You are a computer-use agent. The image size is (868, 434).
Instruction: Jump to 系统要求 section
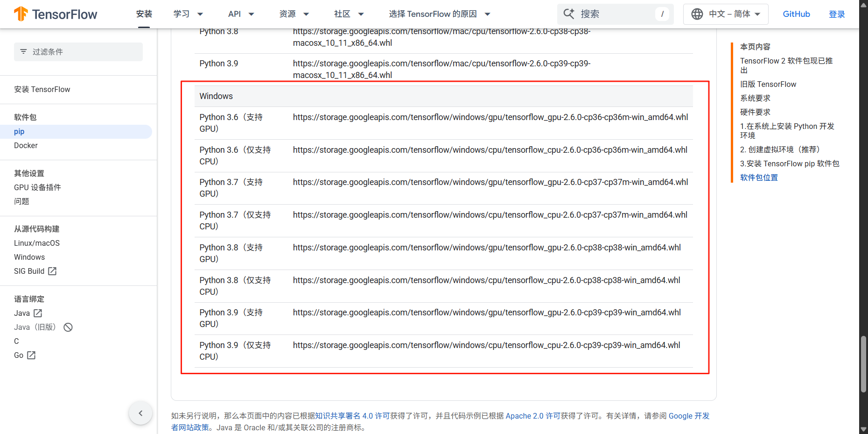pos(755,98)
